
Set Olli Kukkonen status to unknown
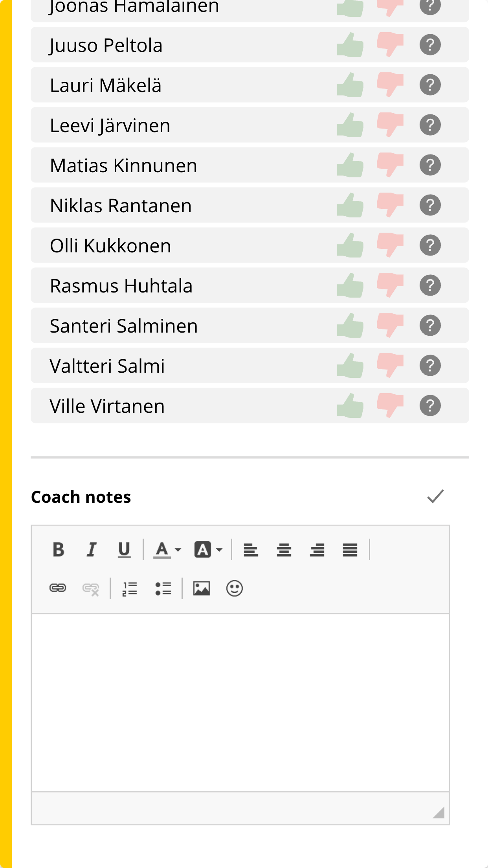click(x=430, y=245)
